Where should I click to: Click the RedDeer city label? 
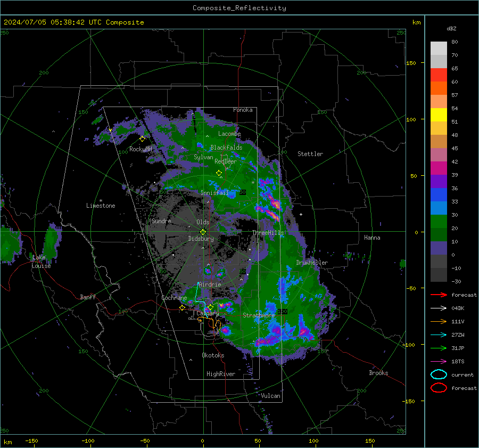point(226,161)
